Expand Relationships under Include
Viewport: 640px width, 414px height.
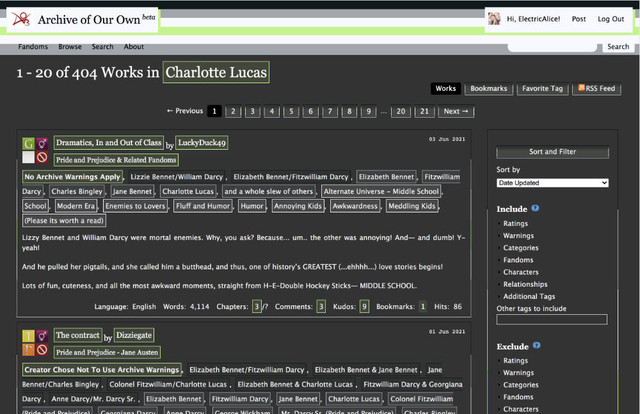tap(525, 284)
